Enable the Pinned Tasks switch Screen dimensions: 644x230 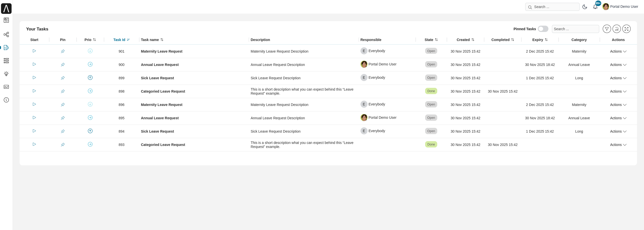coord(543,29)
